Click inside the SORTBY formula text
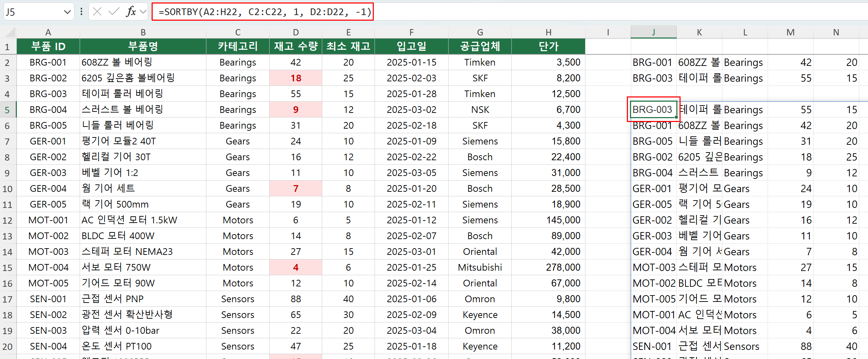 [x=265, y=12]
